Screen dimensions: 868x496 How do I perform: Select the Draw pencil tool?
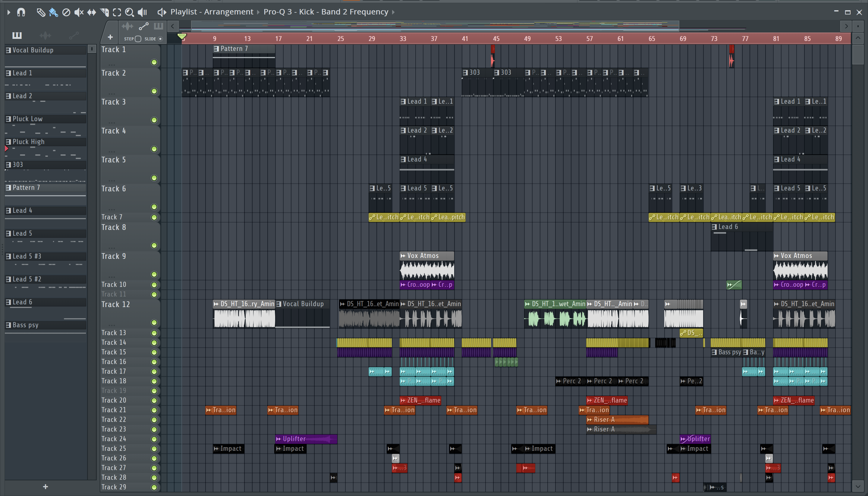(x=41, y=12)
